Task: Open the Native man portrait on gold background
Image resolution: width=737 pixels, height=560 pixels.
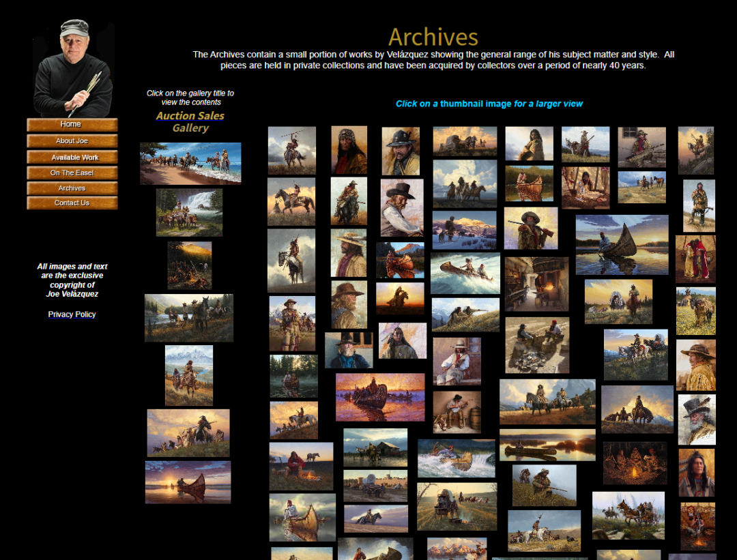Action: 697,473
